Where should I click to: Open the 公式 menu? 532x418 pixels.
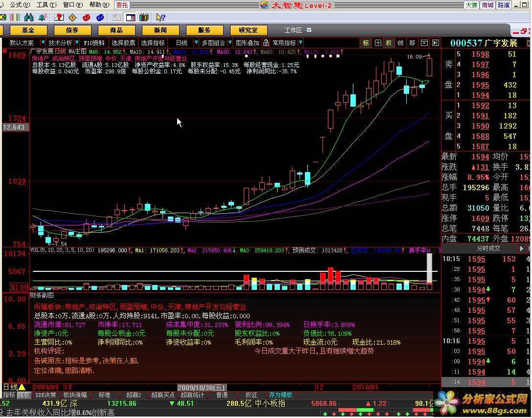(20, 5)
